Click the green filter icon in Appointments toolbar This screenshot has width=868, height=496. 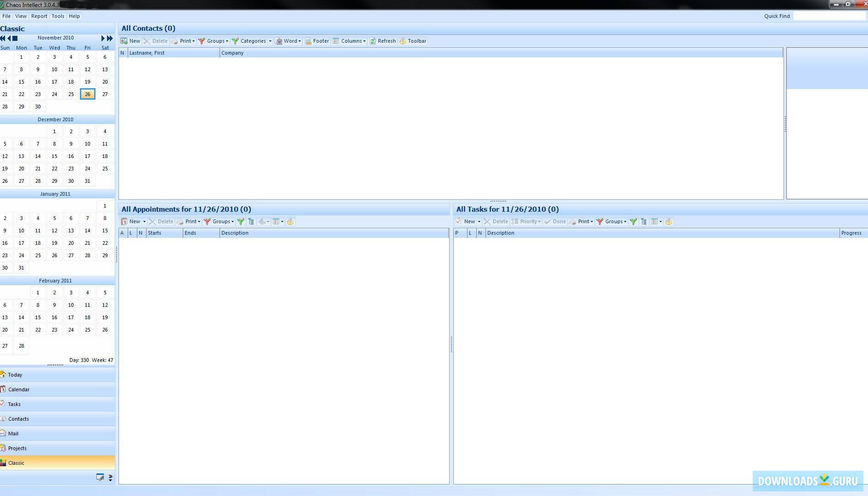(241, 221)
